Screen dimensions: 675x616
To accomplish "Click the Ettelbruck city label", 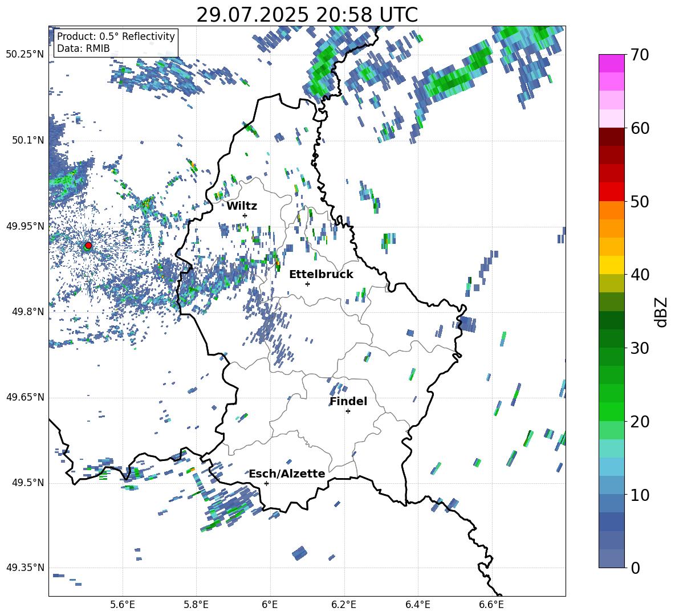I will (x=321, y=275).
